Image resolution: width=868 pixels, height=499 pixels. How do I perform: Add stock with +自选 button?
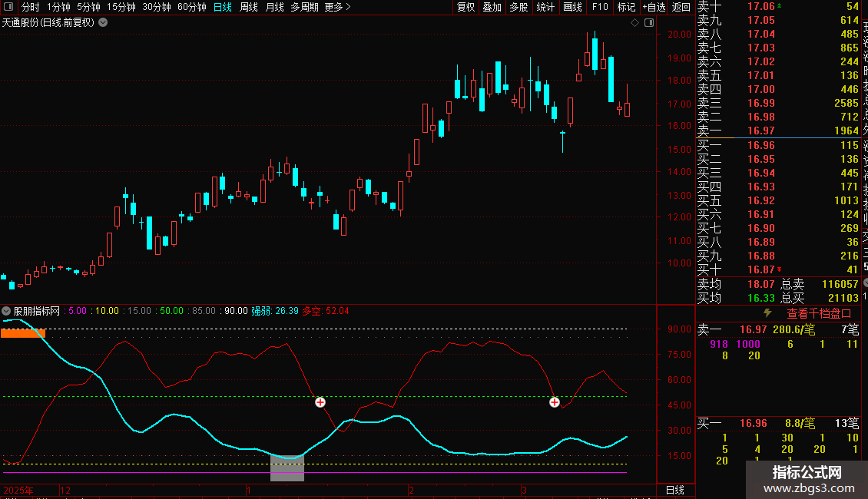point(653,7)
